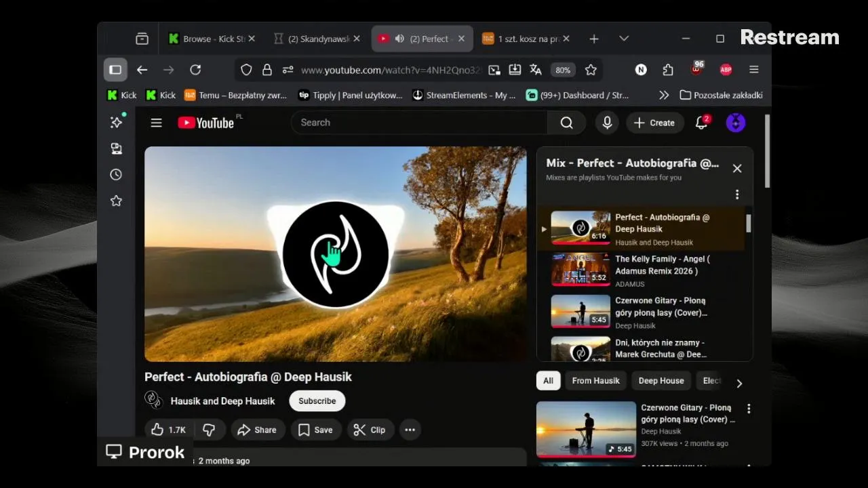The height and width of the screenshot is (488, 868).
Task: Open picture-in-picture icon in address bar
Action: (494, 70)
